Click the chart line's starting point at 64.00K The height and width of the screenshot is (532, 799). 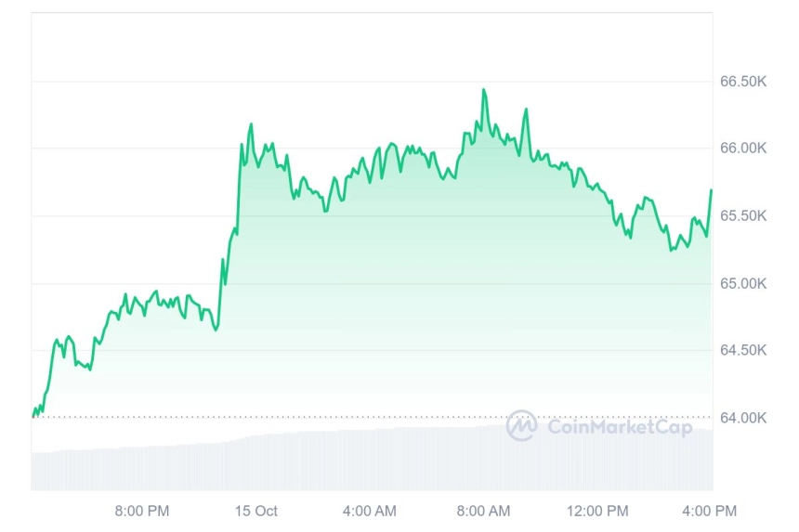coord(33,415)
